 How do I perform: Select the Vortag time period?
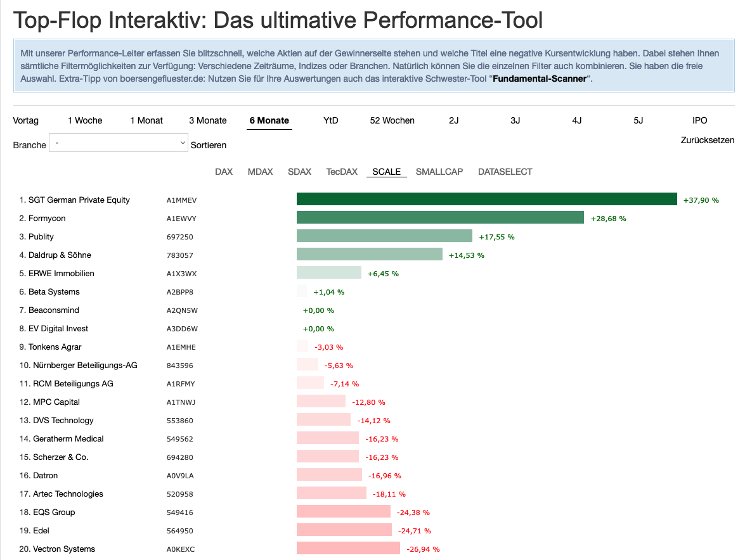pos(25,120)
